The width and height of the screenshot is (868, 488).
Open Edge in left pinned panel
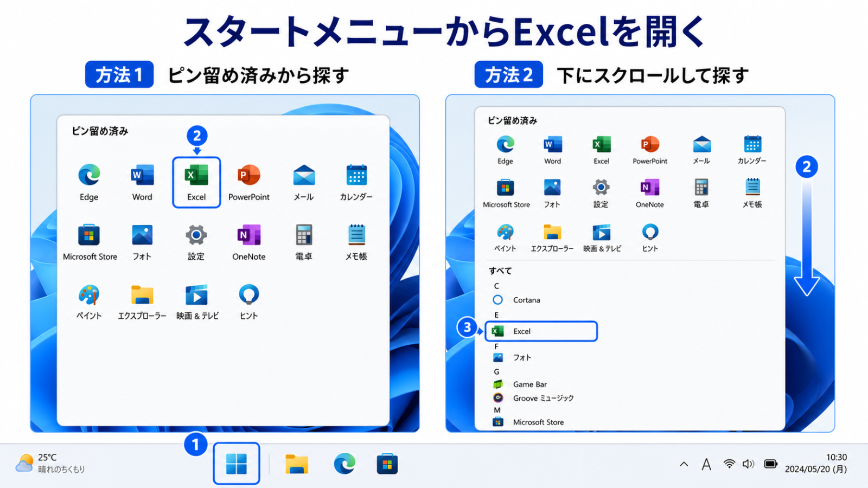coord(89,182)
